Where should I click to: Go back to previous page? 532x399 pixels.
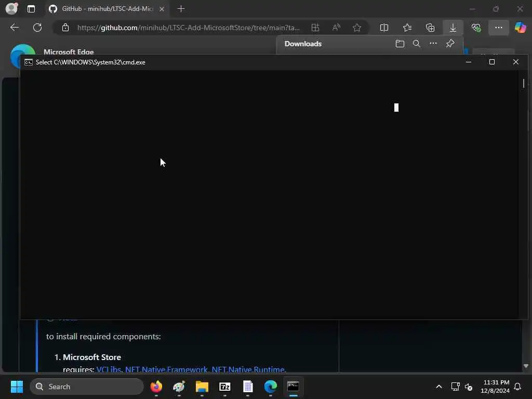15,28
